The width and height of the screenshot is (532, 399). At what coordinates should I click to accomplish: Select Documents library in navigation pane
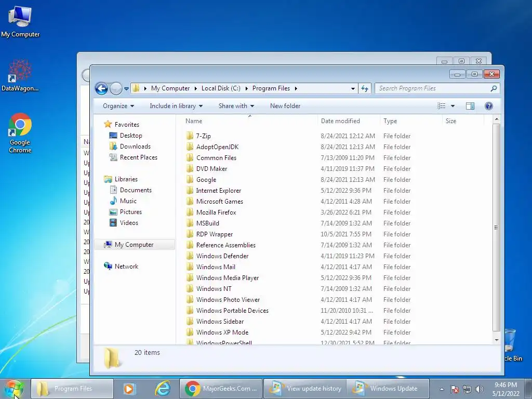[x=136, y=190]
